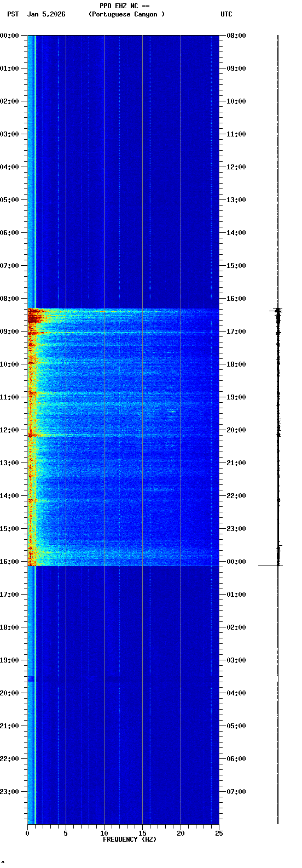Viewport: 302px width, 868px height.
Task: Click the 18:00 PST time label
Action: tap(9, 627)
